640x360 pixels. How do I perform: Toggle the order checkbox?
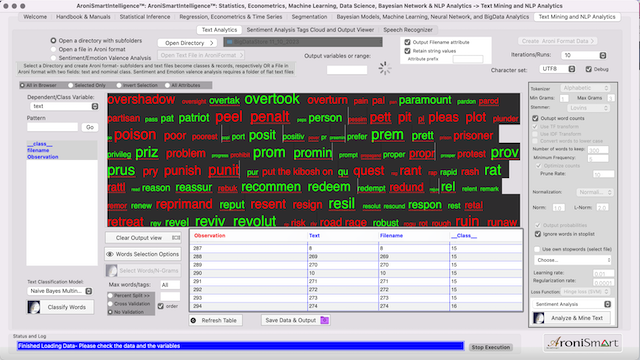pyautogui.click(x=161, y=306)
